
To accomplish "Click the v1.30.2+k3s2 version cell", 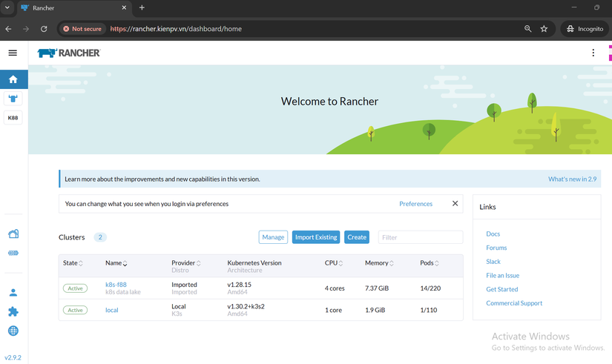I will point(246,306).
